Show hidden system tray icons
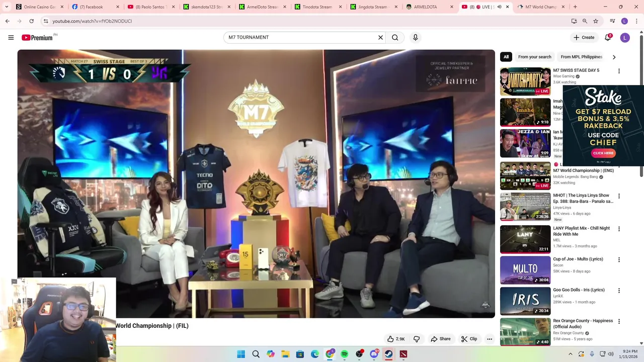This screenshot has width=644, height=362. coord(570,354)
